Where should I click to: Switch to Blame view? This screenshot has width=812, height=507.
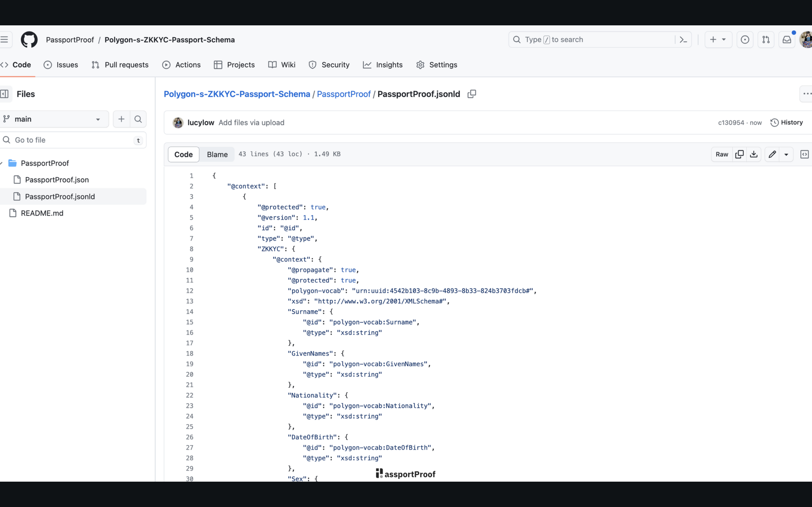[x=217, y=154]
